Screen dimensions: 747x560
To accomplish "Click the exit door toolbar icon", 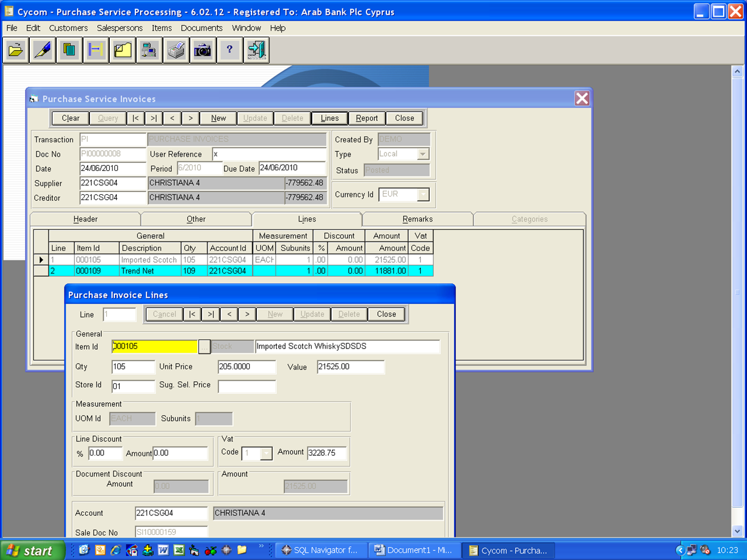I will [256, 51].
